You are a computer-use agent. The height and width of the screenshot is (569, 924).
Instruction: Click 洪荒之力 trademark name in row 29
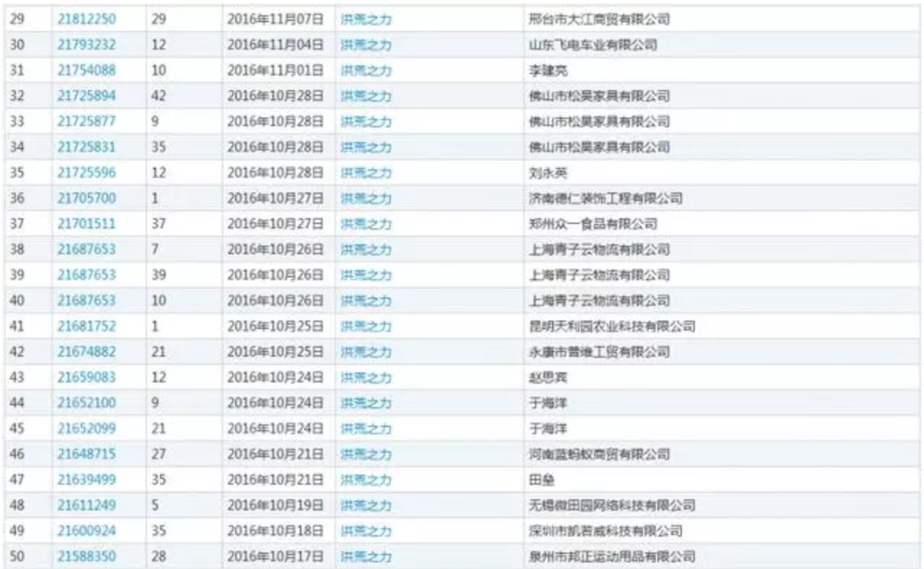point(365,19)
